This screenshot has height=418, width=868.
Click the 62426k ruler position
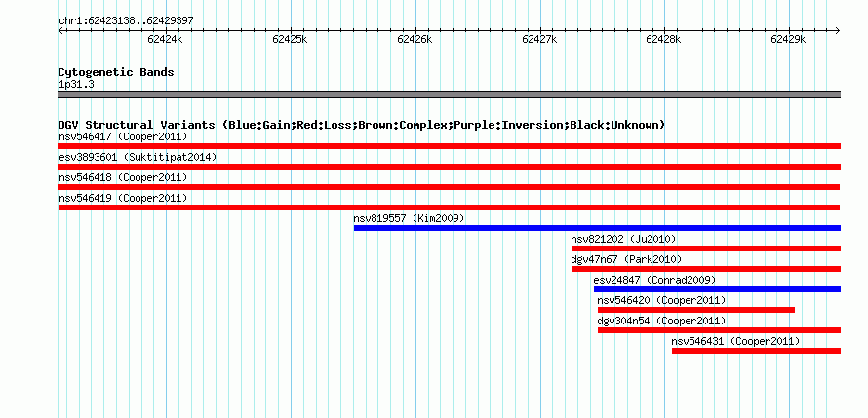414,39
